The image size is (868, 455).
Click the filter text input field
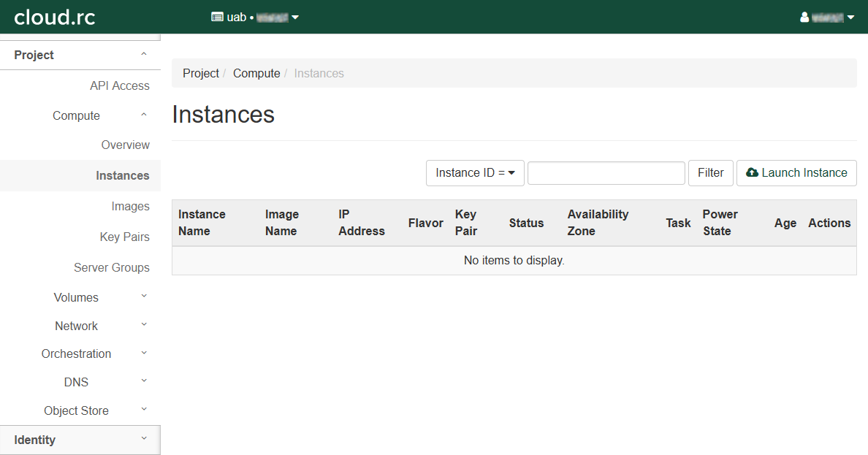pos(606,173)
